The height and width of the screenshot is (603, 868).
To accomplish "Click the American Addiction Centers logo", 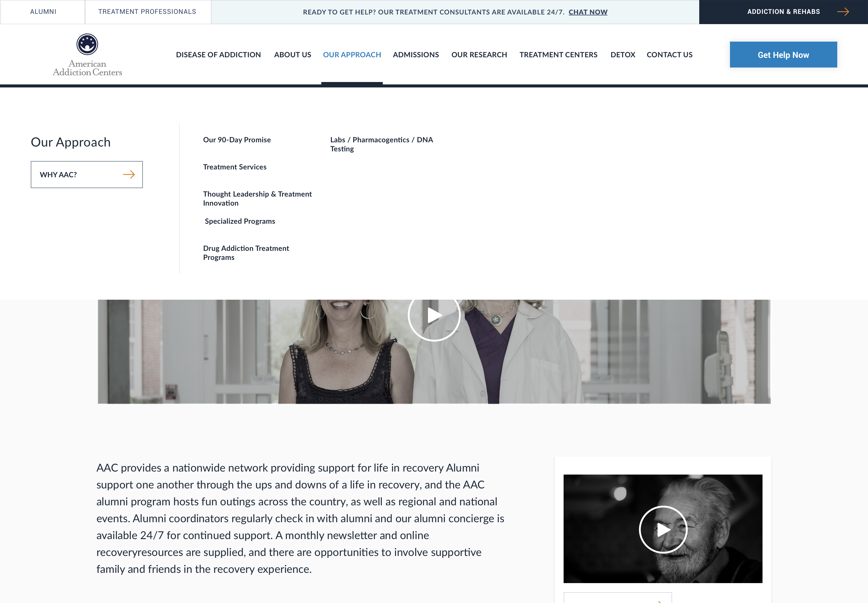I will click(87, 55).
